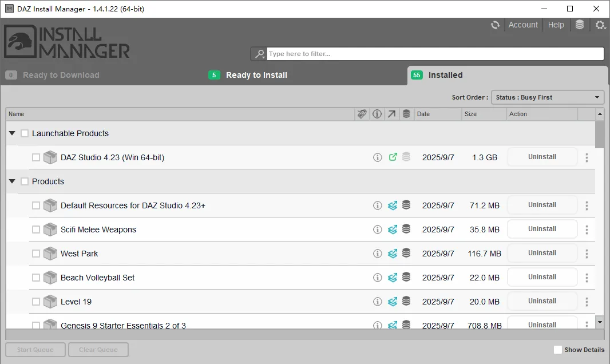Click the database stack icon in header
Screen dimensions: 610x364
click(580, 25)
